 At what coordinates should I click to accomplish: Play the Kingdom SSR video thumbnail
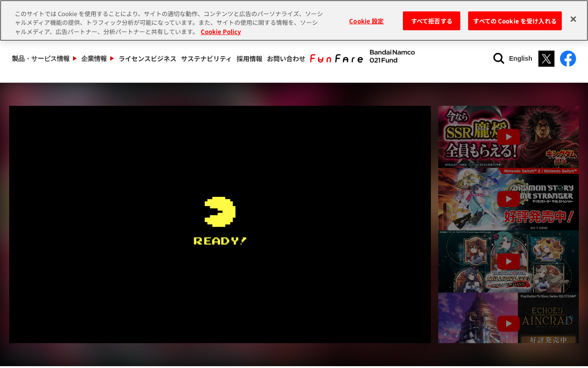pos(508,137)
